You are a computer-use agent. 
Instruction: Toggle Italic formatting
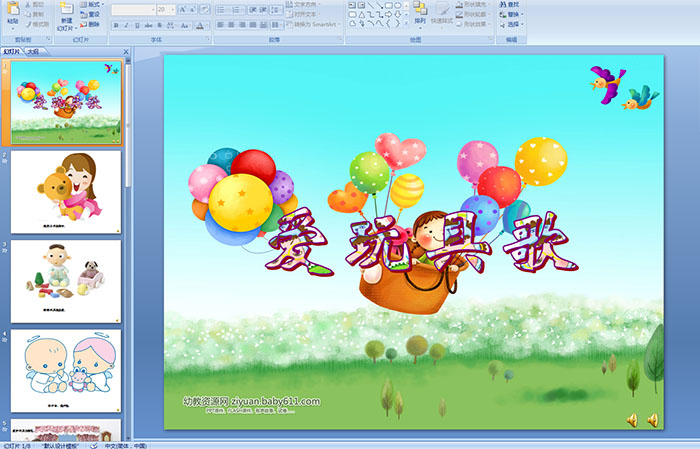coord(126,25)
